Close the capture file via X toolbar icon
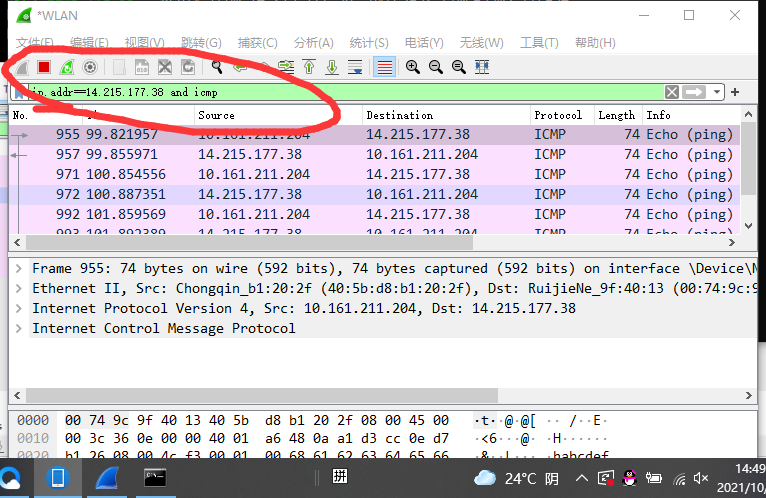The image size is (766, 498). [x=165, y=67]
